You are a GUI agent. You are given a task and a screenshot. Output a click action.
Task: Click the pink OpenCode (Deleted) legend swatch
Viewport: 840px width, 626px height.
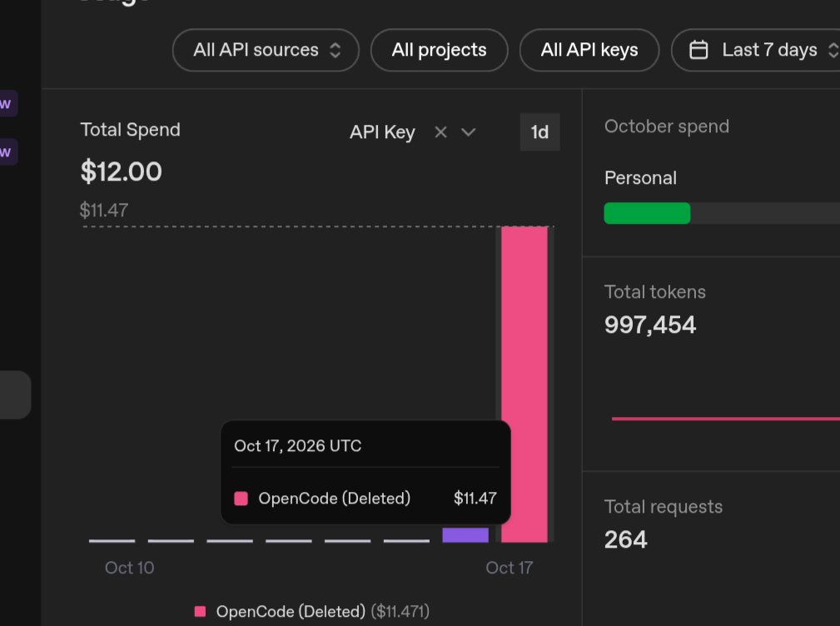pyautogui.click(x=200, y=612)
